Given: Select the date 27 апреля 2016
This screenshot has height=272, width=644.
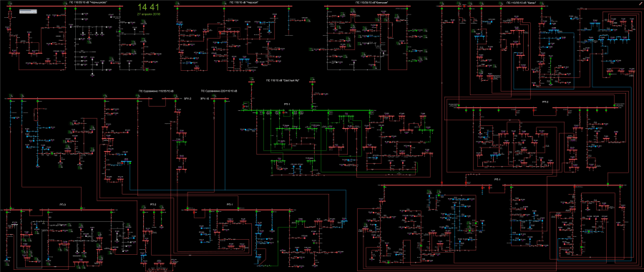Looking at the screenshot, I should (x=148, y=14).
